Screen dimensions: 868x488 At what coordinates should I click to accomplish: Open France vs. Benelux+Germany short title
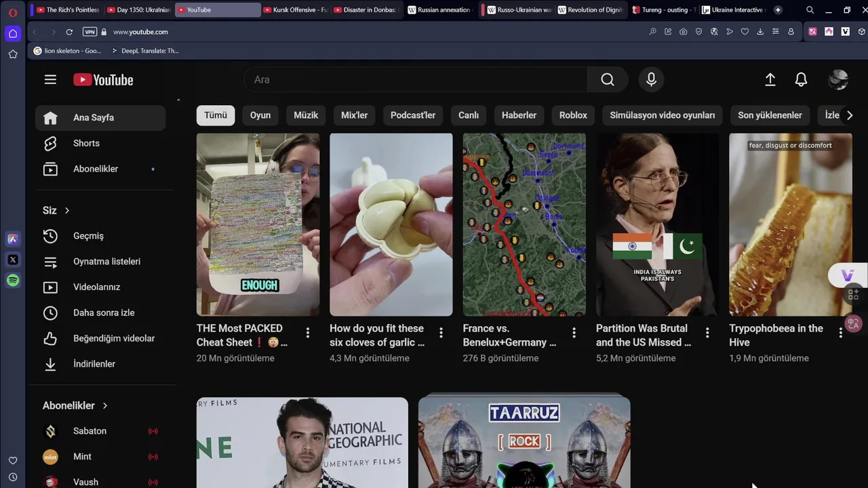coord(509,335)
